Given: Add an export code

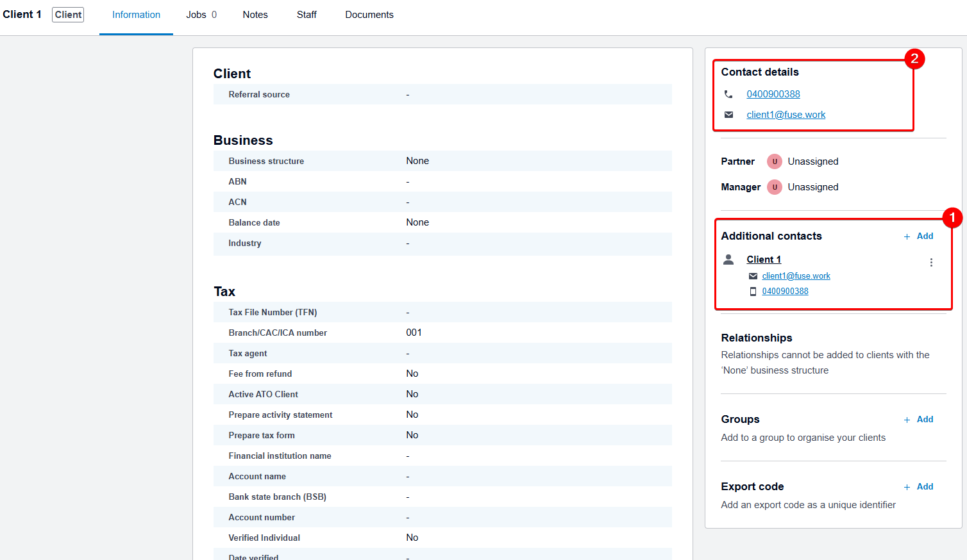Looking at the screenshot, I should pos(918,487).
